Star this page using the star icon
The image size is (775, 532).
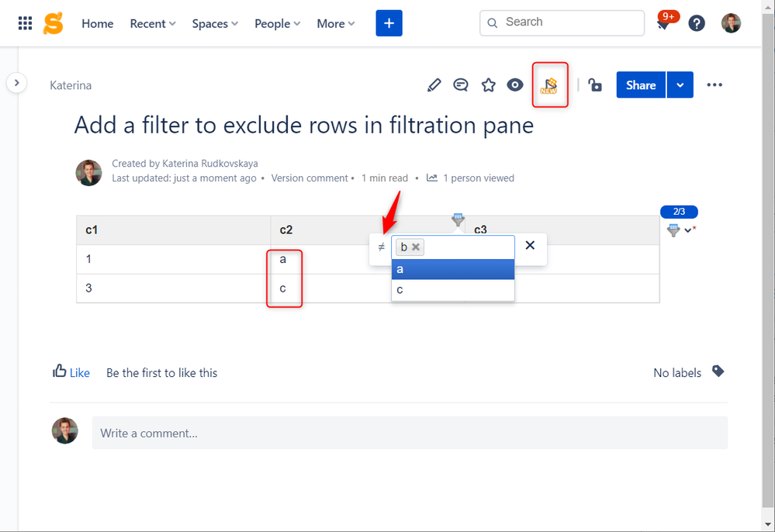[488, 85]
